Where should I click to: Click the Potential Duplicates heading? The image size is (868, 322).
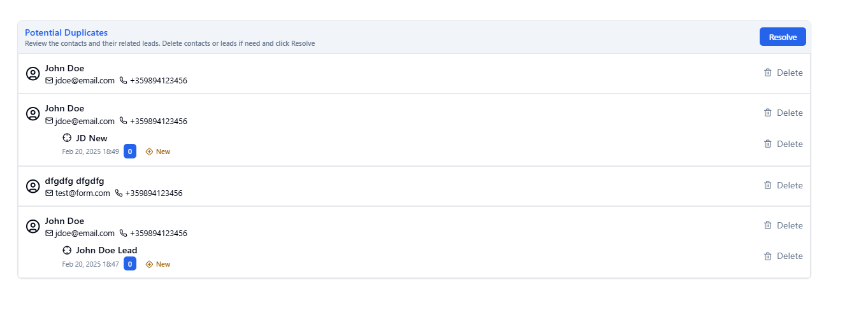point(66,32)
